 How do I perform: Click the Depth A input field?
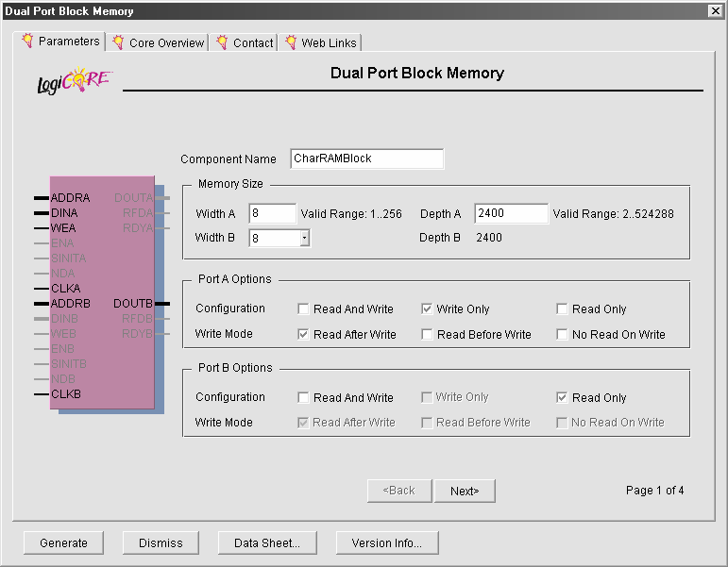tap(511, 213)
